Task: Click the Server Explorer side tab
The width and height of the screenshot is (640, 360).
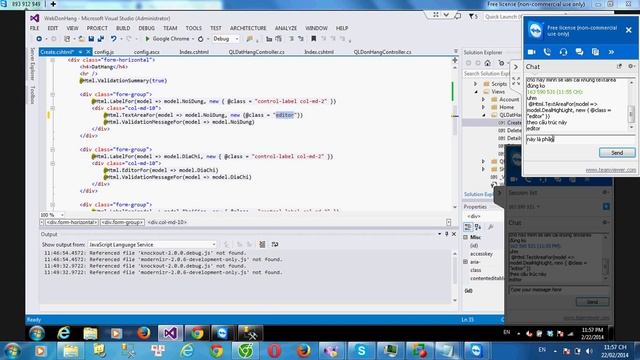Action: [32, 64]
